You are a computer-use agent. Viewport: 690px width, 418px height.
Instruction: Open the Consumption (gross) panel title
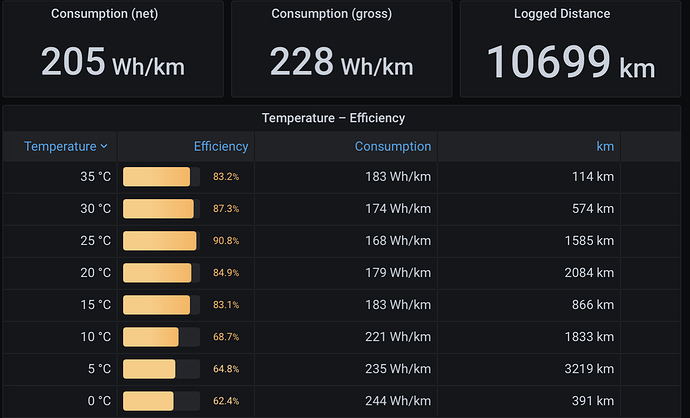pos(331,14)
